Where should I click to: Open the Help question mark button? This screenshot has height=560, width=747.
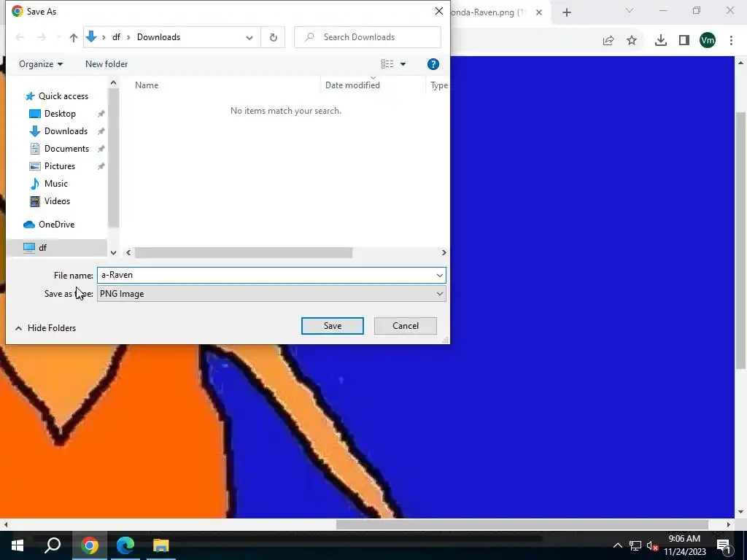click(433, 64)
